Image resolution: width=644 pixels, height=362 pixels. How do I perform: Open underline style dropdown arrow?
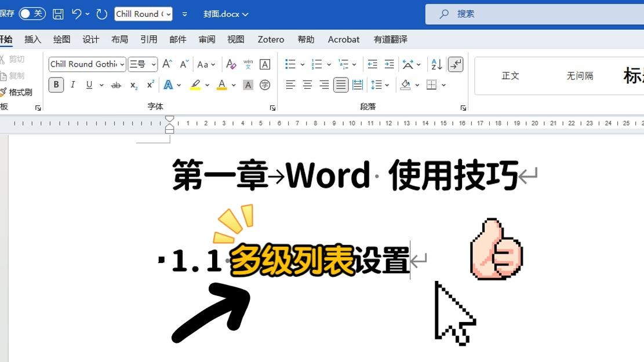coord(101,85)
